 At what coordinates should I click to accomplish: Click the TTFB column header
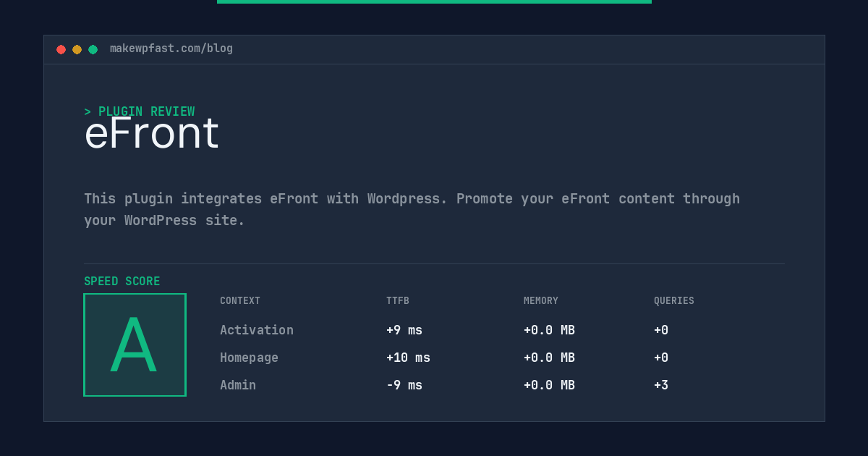[x=398, y=301]
